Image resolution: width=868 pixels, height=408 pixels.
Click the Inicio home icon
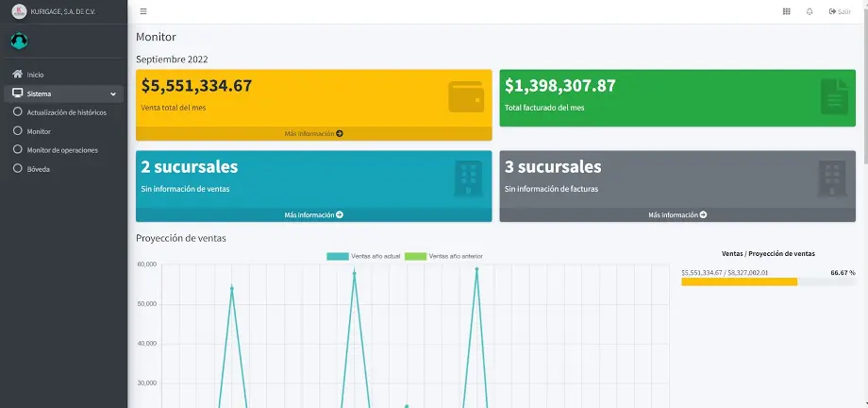coord(18,75)
